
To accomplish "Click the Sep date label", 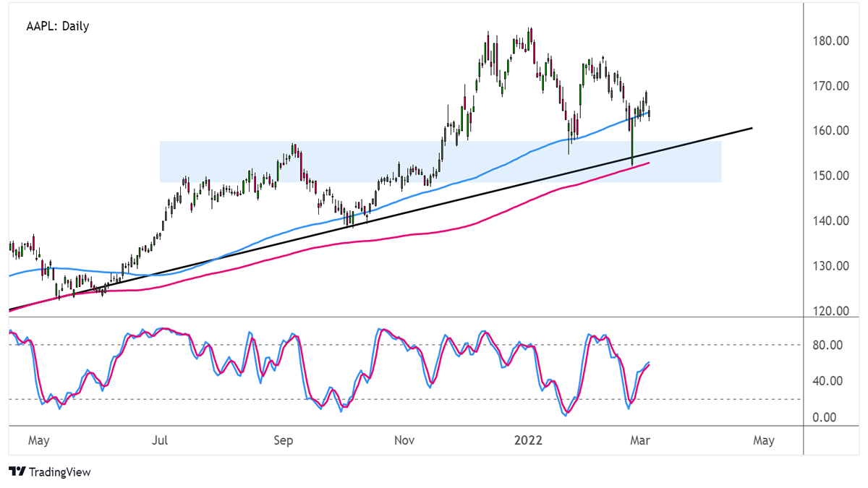I will click(284, 440).
